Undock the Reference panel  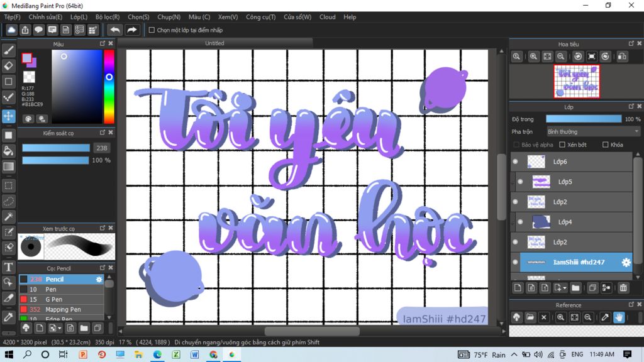pos(631,305)
